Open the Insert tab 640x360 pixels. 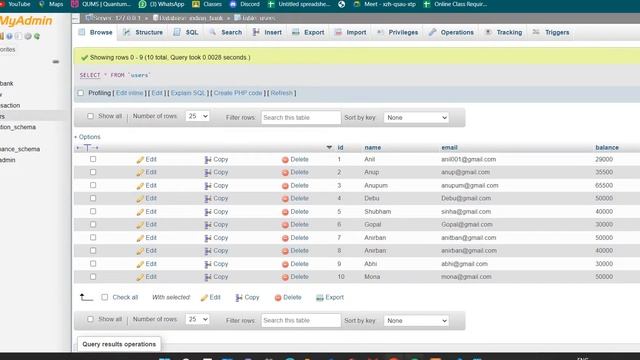(x=267, y=32)
